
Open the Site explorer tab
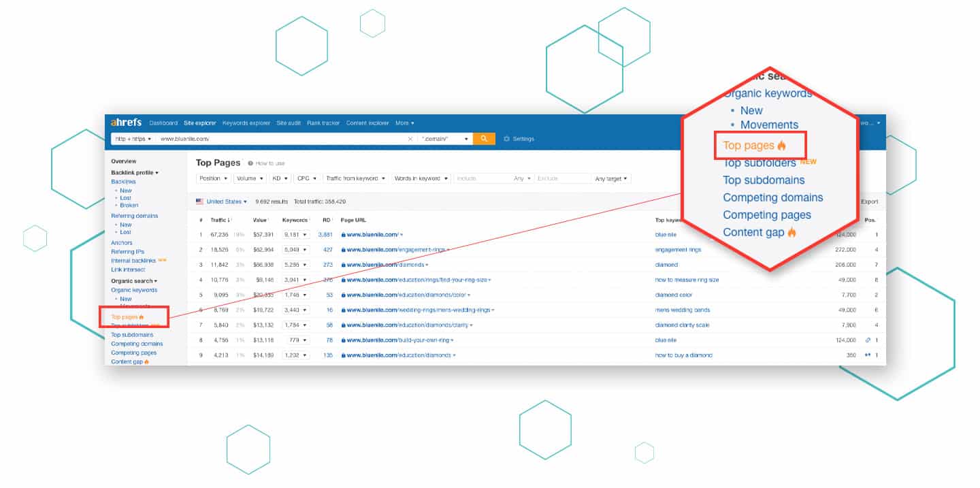(x=200, y=123)
